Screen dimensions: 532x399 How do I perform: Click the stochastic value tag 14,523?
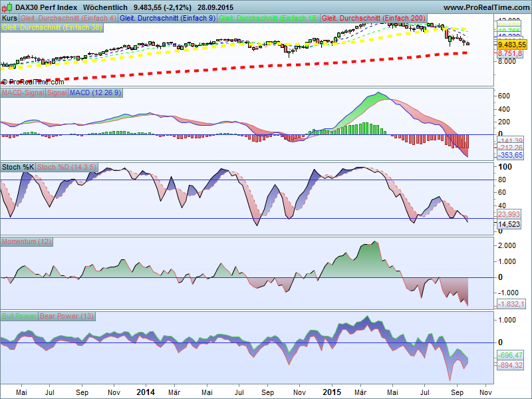click(509, 224)
